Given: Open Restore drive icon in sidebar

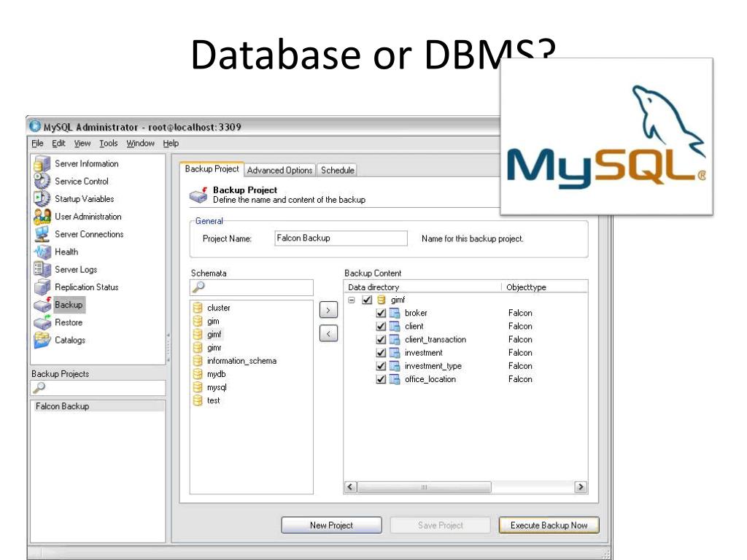Looking at the screenshot, I should 42,322.
